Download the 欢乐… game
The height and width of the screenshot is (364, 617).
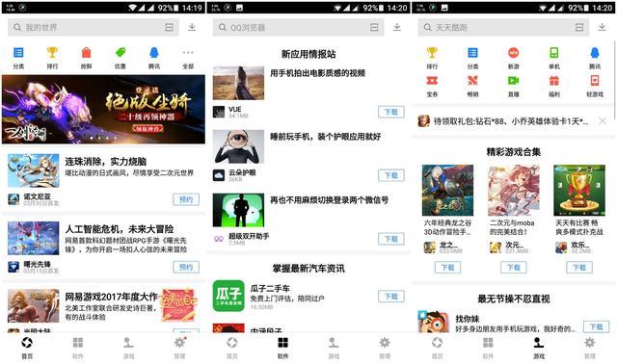[x=579, y=268]
